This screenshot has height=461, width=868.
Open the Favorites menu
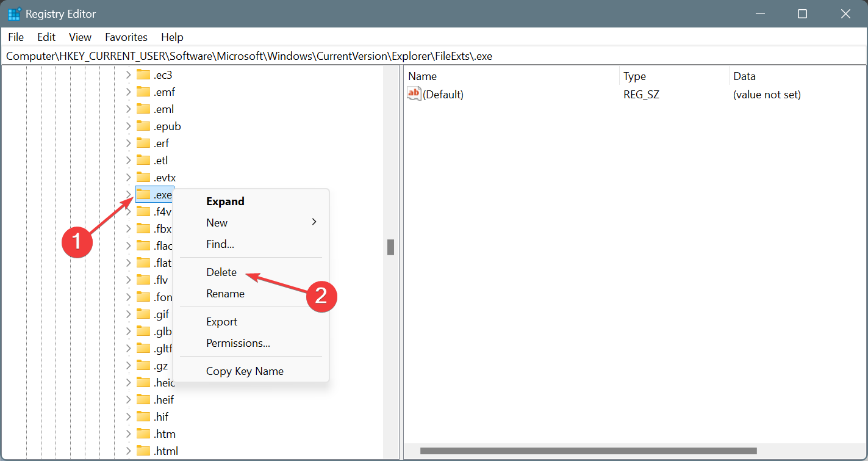pyautogui.click(x=126, y=37)
